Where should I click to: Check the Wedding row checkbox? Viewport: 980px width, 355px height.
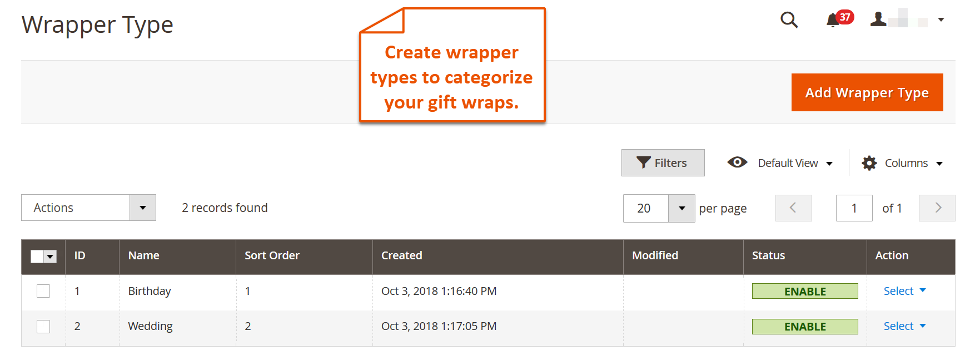tap(43, 327)
